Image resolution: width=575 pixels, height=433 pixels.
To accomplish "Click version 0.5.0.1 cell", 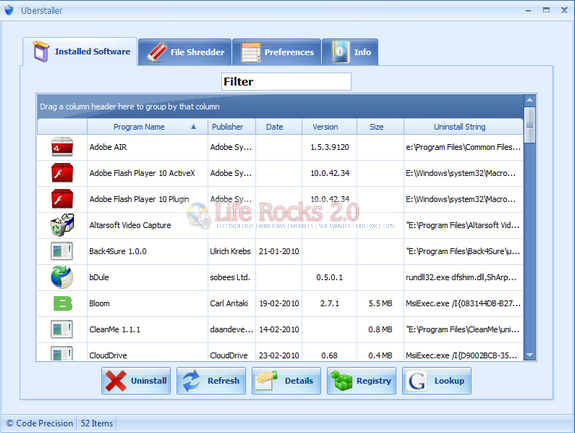I will coord(329,277).
